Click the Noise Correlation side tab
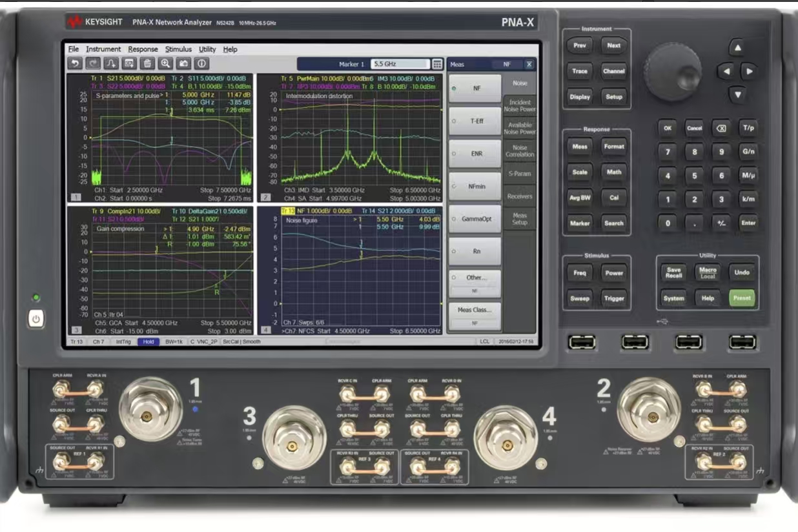This screenshot has width=798, height=532. (520, 150)
